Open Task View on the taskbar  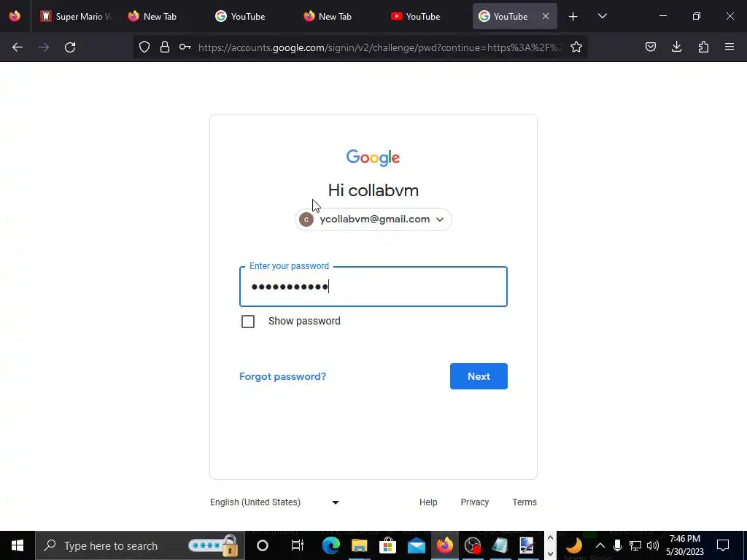pos(298,545)
